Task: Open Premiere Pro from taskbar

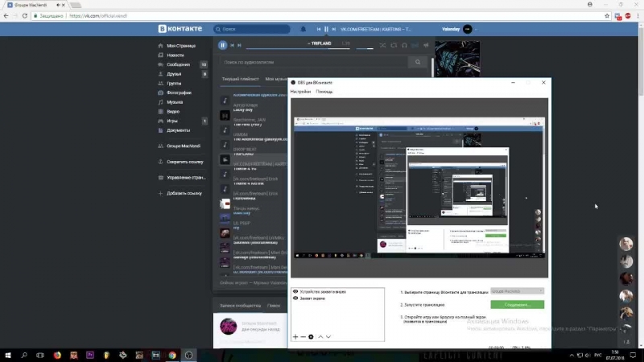Action: (x=90, y=355)
